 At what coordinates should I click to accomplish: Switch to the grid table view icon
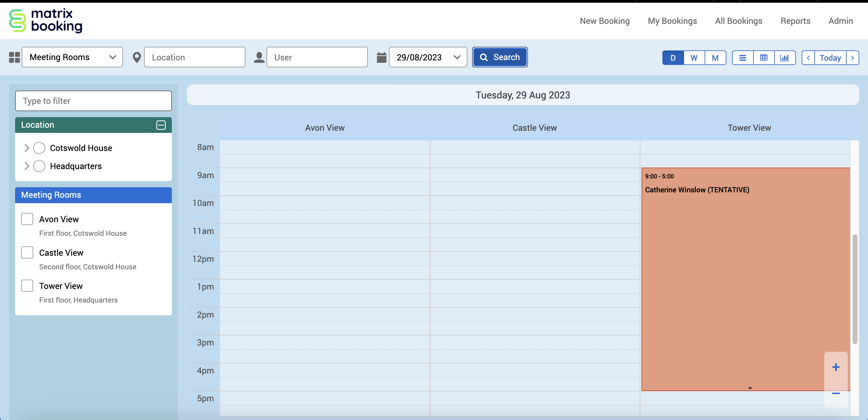click(764, 58)
